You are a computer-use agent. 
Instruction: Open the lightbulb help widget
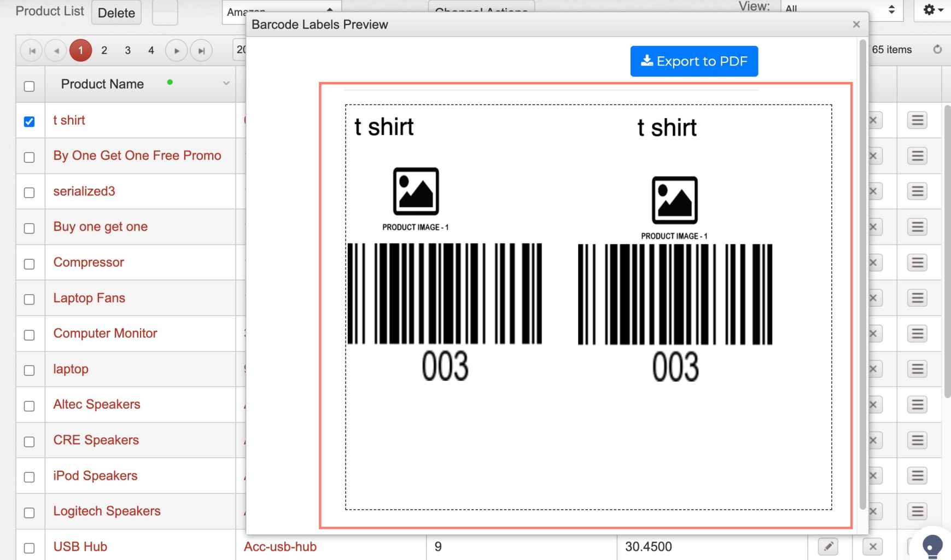point(932,545)
